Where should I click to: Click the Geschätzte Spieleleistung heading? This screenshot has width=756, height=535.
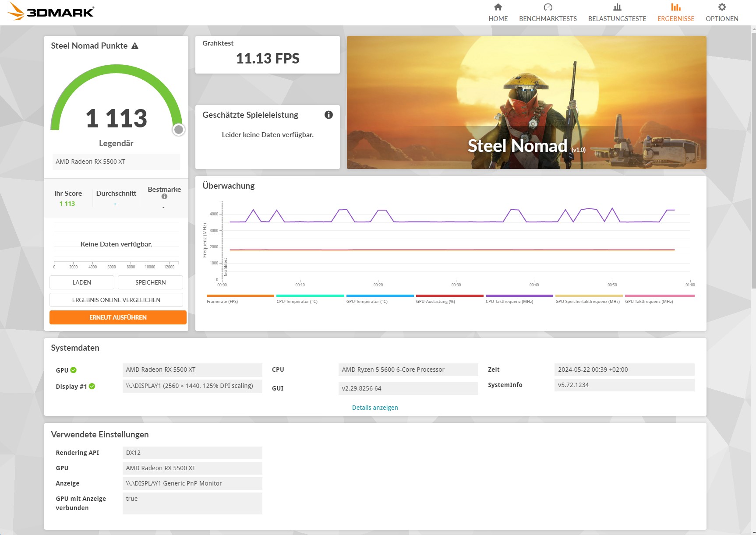pos(250,115)
